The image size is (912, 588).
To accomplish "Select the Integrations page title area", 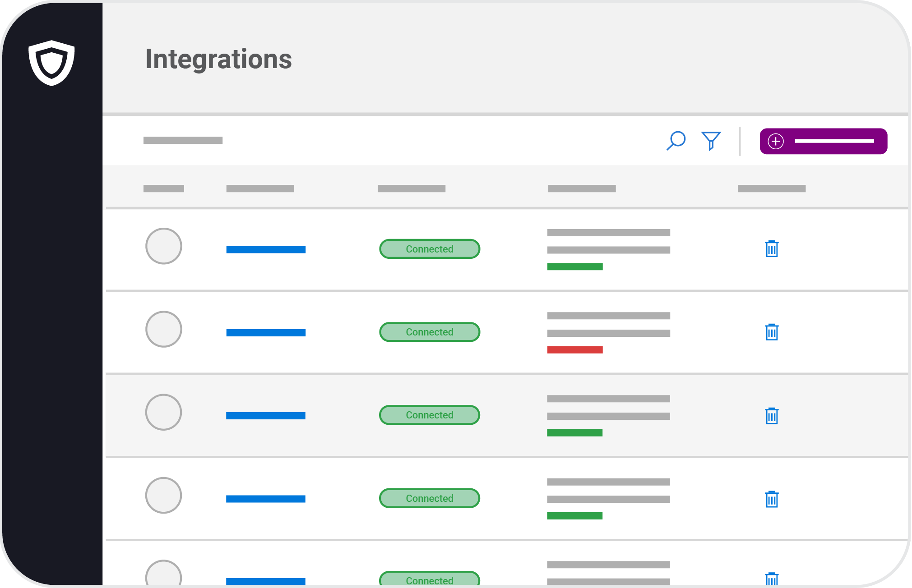I will [218, 59].
